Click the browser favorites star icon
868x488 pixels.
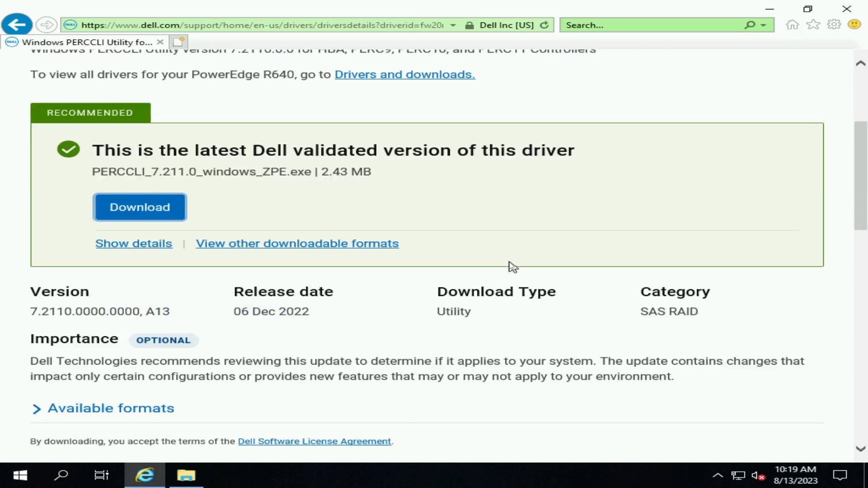pos(813,24)
